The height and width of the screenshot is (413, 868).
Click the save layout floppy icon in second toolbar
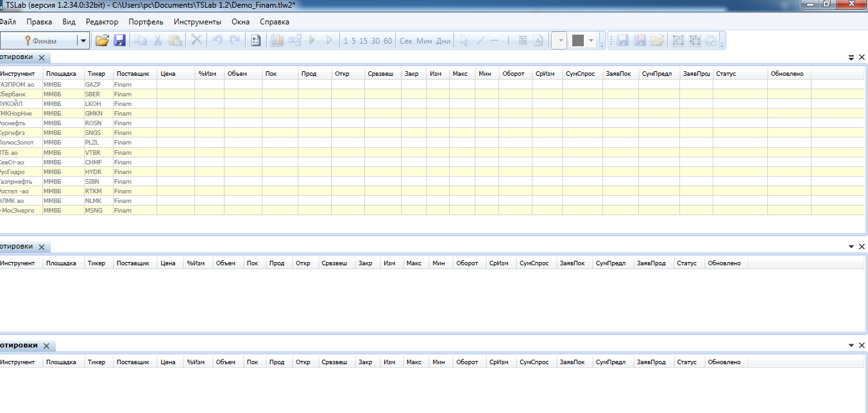(x=623, y=40)
